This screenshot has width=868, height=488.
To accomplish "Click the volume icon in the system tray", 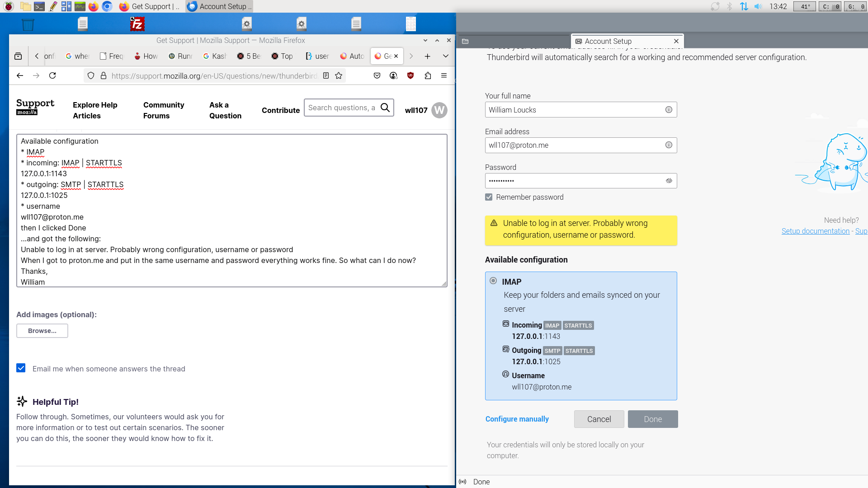I will [x=758, y=6].
